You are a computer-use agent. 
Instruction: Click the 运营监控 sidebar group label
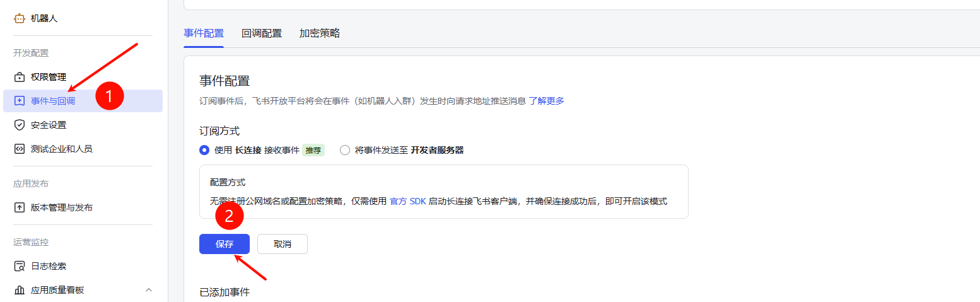click(31, 242)
